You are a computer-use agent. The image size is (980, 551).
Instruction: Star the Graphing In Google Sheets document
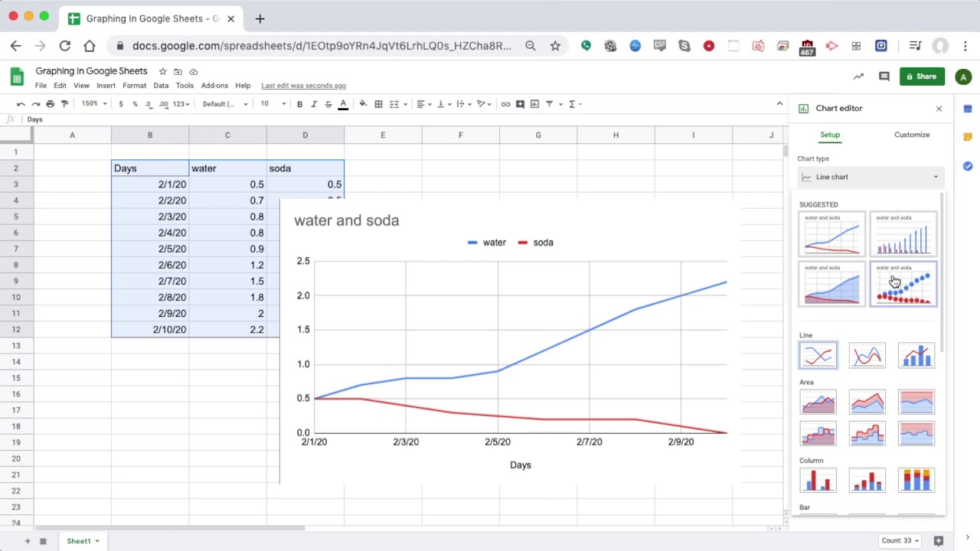coord(162,71)
